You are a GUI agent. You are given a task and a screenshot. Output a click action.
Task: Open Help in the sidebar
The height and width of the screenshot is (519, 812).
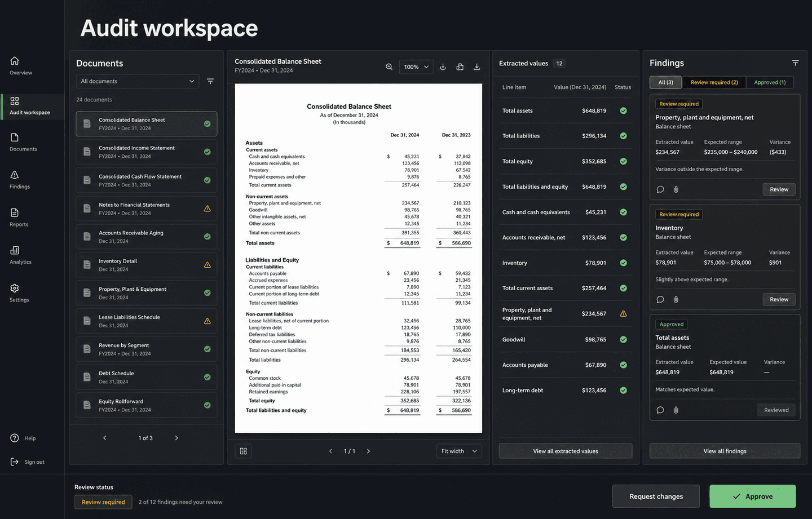click(x=23, y=438)
